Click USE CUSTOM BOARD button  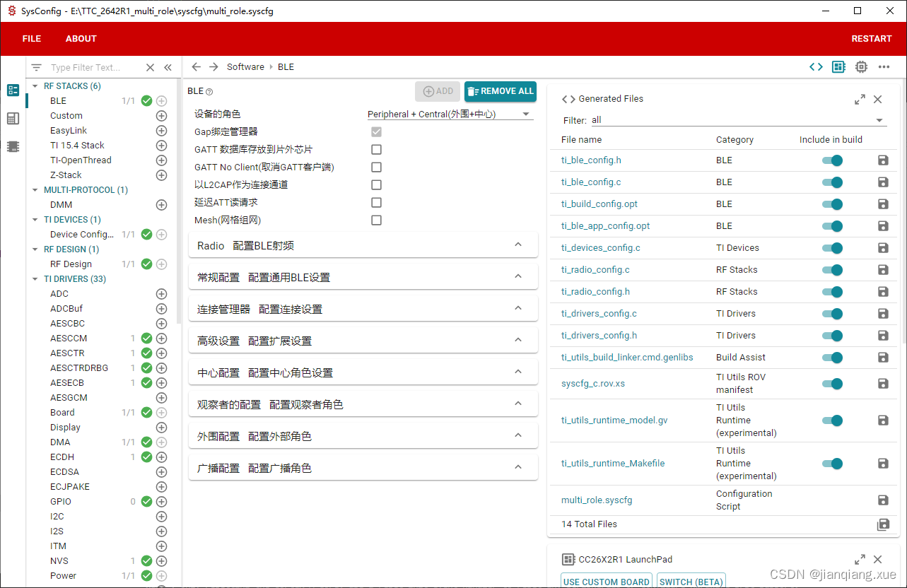[x=607, y=582]
